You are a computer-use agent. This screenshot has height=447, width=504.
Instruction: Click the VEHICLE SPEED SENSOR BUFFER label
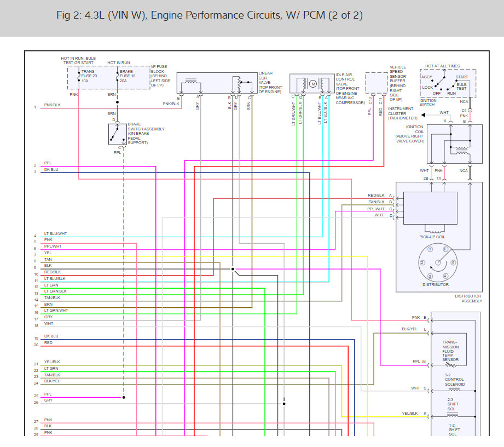(x=398, y=83)
